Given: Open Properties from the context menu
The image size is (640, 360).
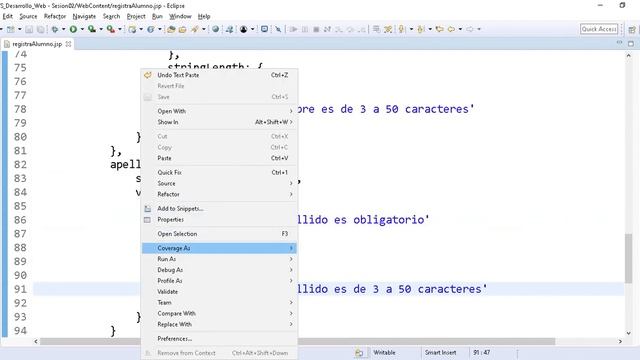Looking at the screenshot, I should [220, 220].
